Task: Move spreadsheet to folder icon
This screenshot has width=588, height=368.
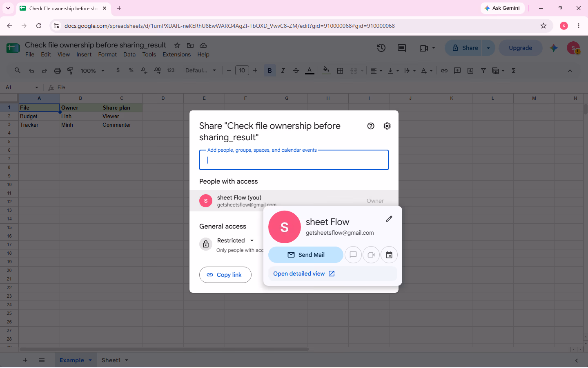Action: click(190, 45)
